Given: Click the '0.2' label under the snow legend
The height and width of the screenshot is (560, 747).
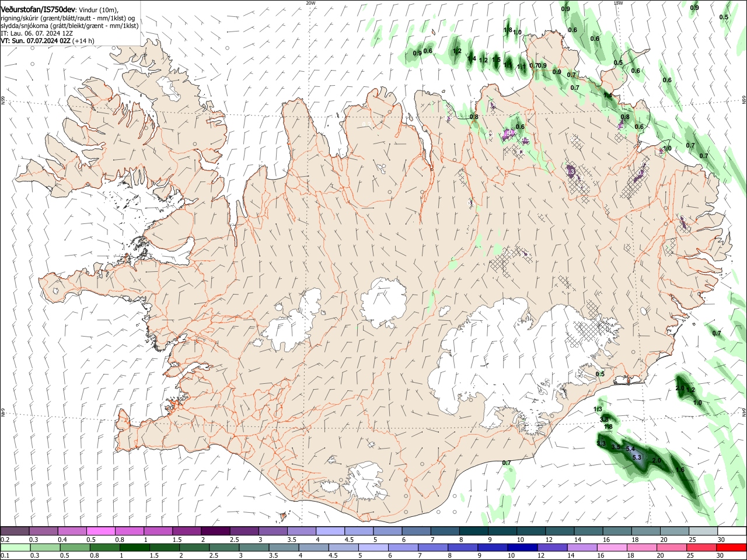Looking at the screenshot, I should [x=5, y=540].
